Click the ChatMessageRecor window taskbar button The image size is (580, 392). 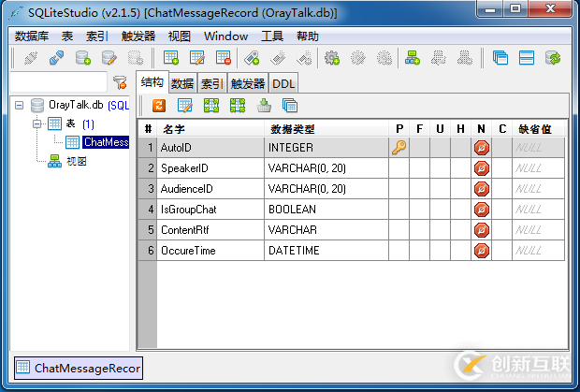coord(79,368)
